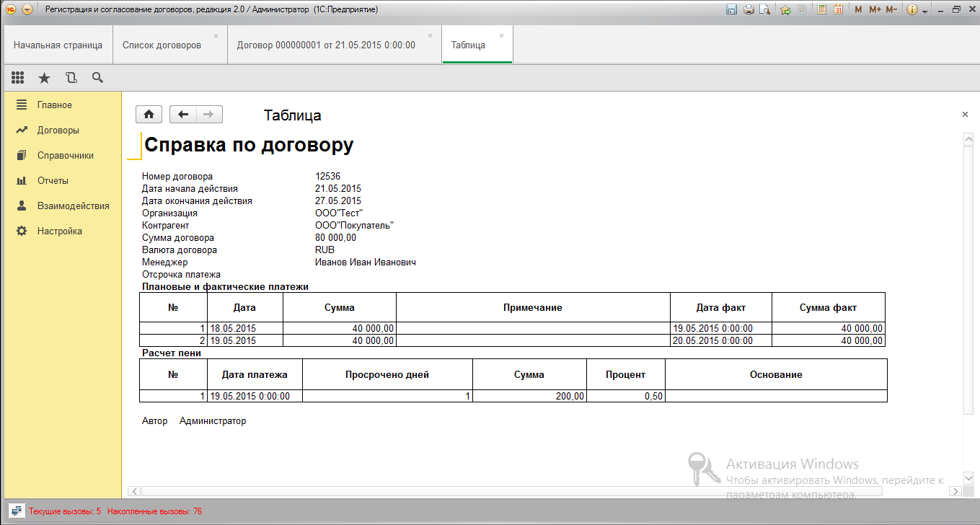980x525 pixels.
Task: Open the calendar icon
Action: [x=839, y=9]
